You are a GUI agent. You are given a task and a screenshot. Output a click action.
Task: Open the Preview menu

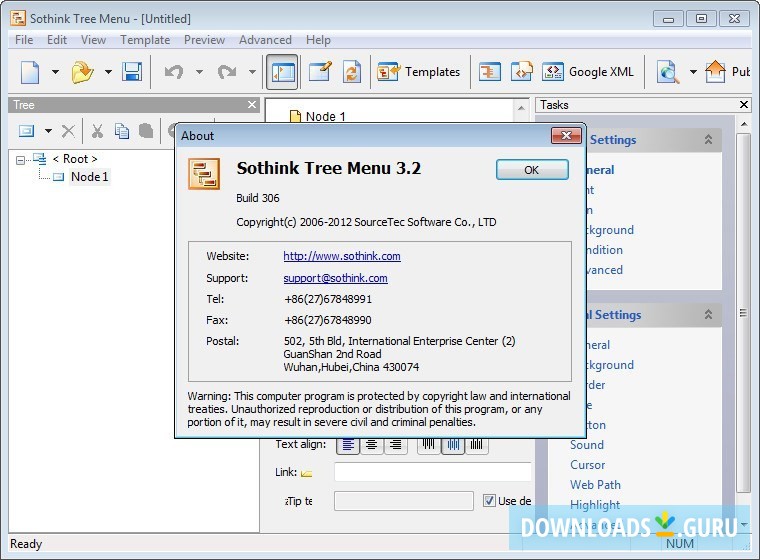coord(204,40)
